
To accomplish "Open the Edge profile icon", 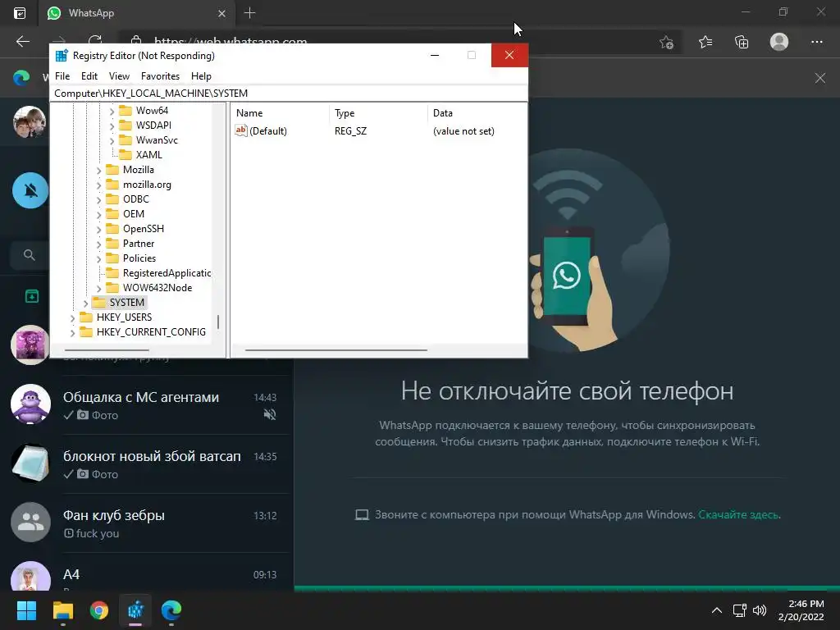I will tap(779, 42).
